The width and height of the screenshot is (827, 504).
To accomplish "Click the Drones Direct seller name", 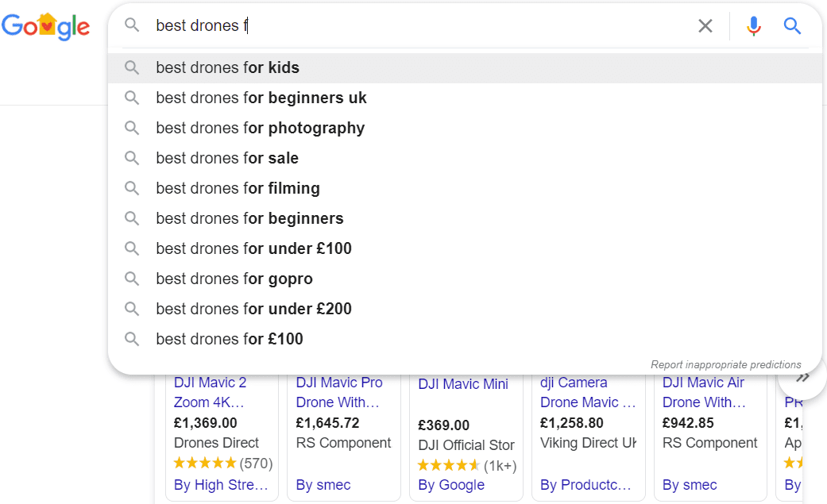I will click(216, 443).
